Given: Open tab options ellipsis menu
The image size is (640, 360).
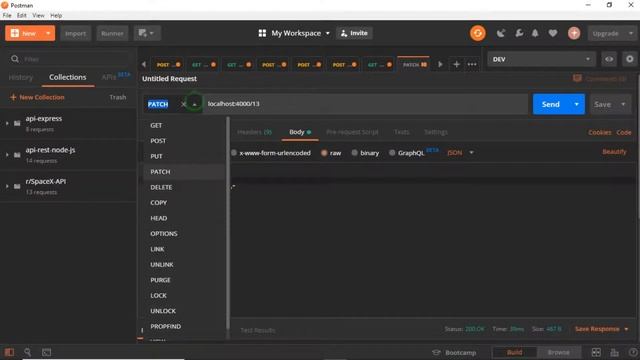Looking at the screenshot, I should click(x=472, y=64).
